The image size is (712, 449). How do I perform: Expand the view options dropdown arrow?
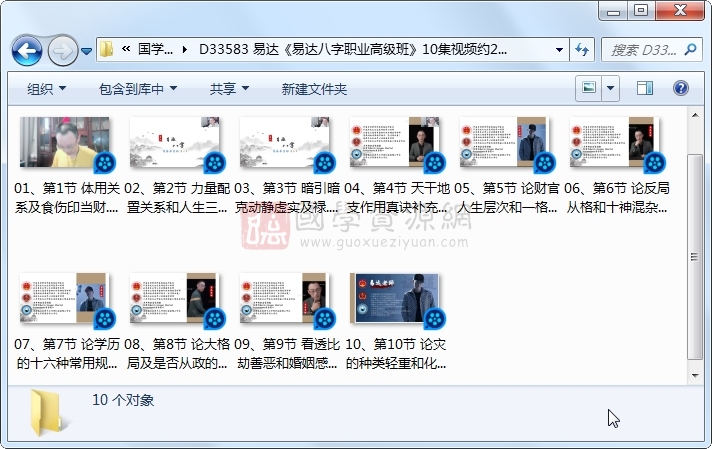(611, 88)
